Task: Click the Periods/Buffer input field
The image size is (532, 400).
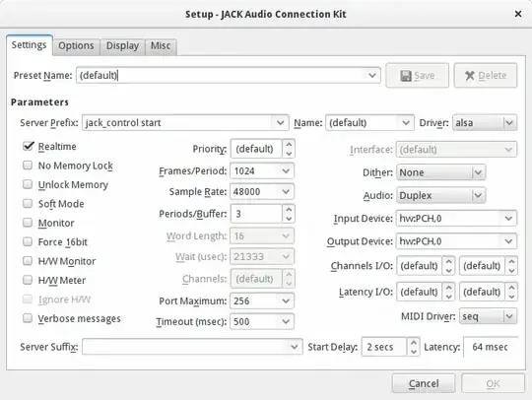Action: click(256, 214)
